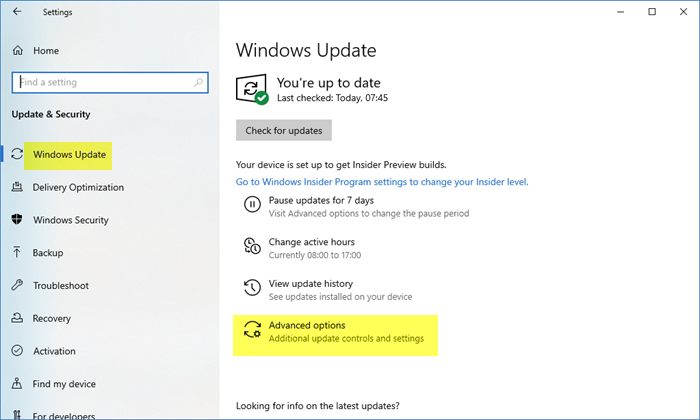Open the Troubleshoot page
Screen dimensions: 700x420
61,286
